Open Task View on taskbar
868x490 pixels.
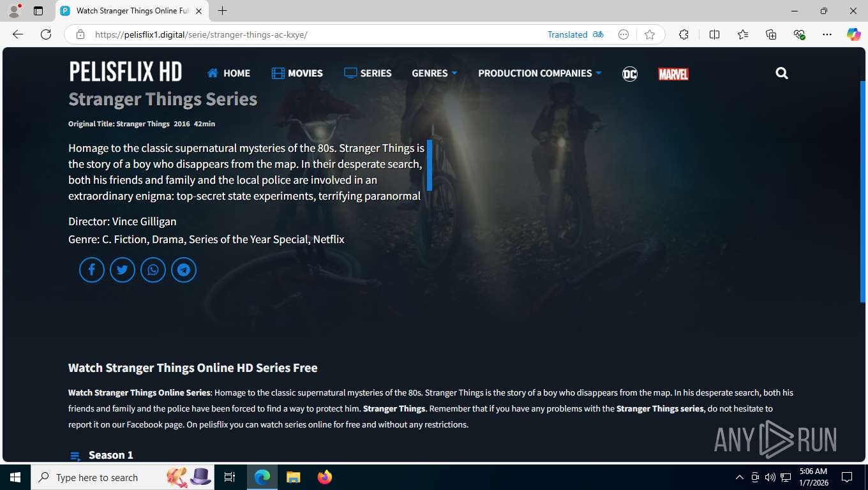(230, 477)
